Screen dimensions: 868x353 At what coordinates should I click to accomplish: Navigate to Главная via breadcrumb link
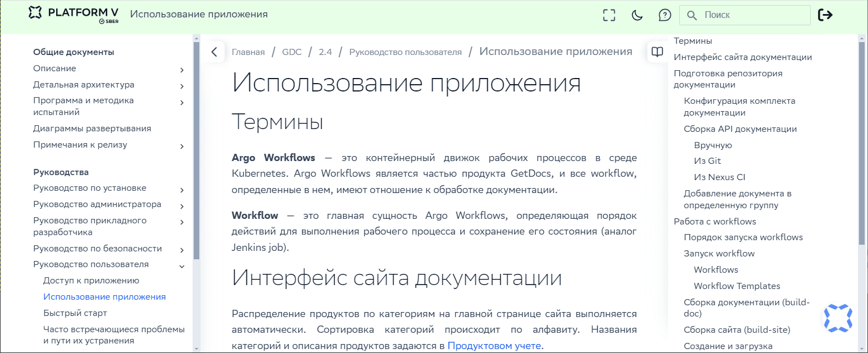pyautogui.click(x=248, y=51)
